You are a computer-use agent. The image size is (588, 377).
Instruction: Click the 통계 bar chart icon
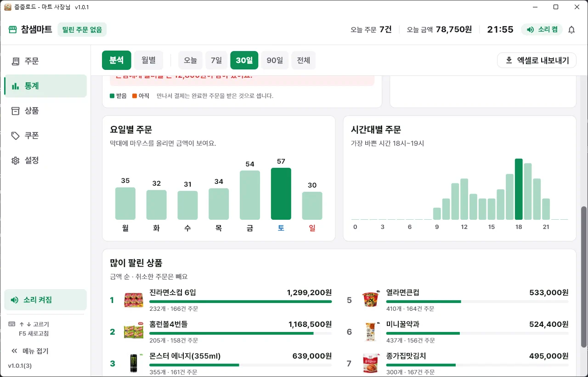coord(16,86)
